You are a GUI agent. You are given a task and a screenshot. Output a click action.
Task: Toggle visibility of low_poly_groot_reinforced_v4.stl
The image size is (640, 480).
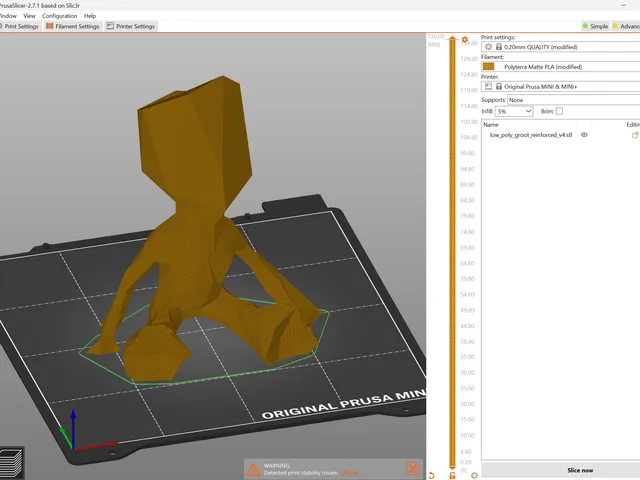pyautogui.click(x=584, y=135)
